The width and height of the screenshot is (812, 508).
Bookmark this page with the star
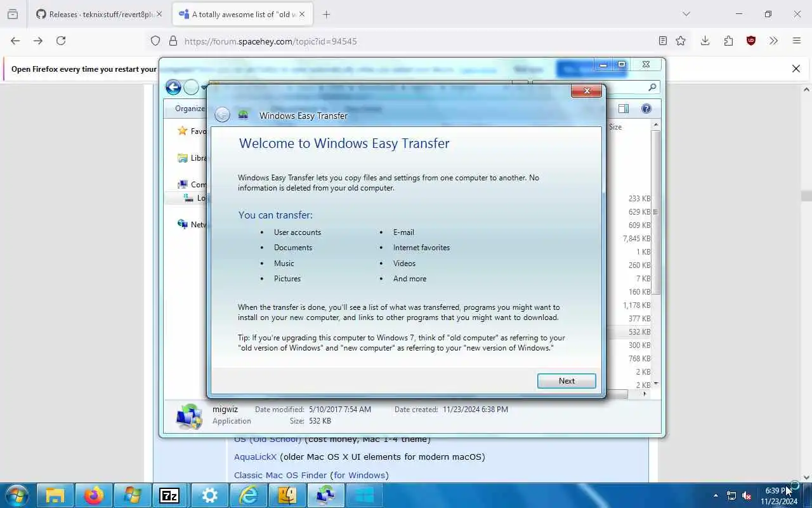(x=681, y=41)
